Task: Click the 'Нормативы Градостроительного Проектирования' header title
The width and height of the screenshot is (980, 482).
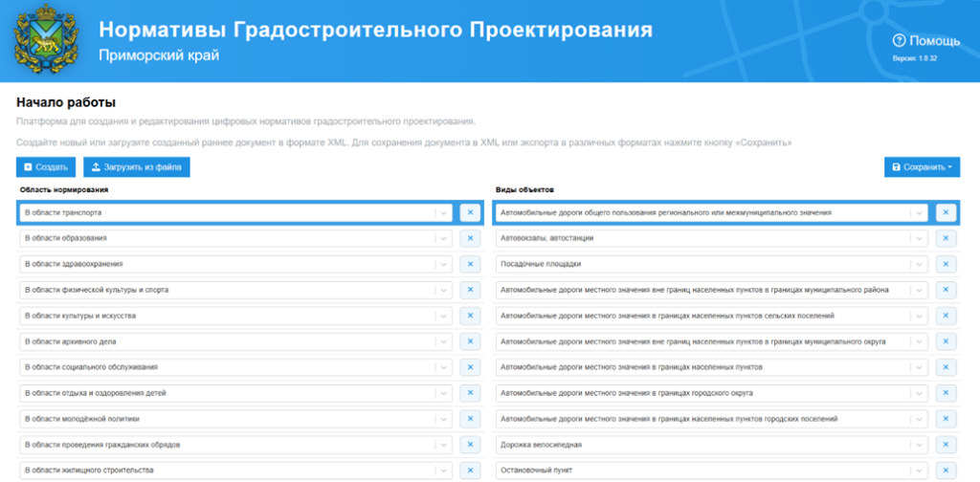Action: pos(375,30)
